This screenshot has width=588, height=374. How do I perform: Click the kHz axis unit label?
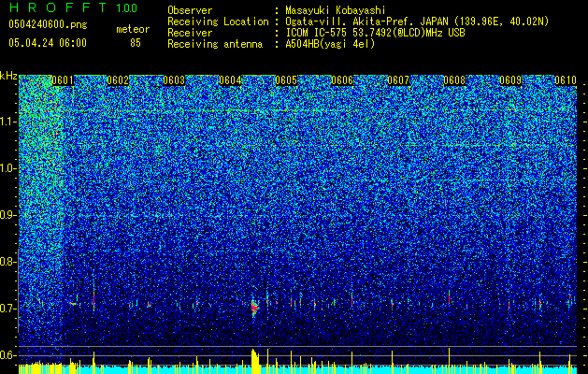(x=8, y=76)
